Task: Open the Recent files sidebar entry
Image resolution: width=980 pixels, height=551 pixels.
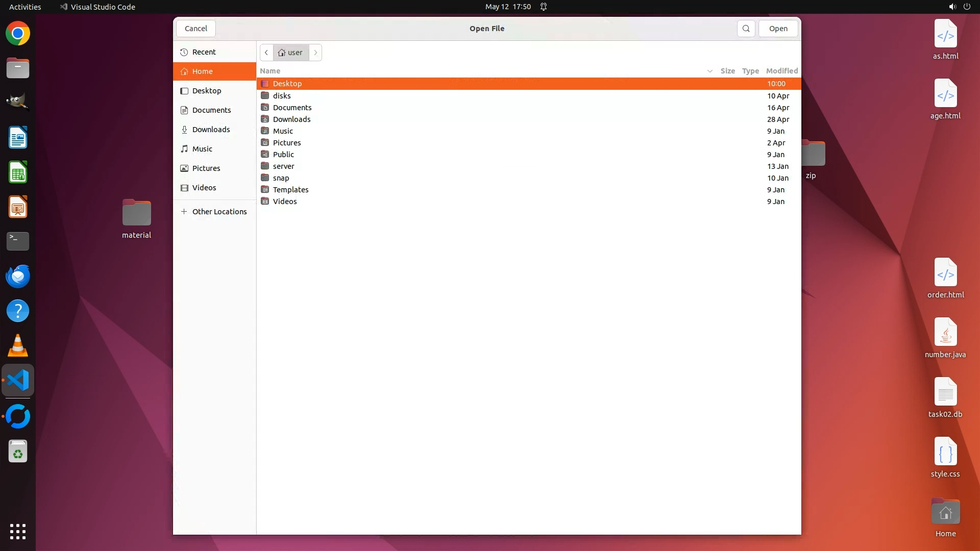Action: coord(204,52)
